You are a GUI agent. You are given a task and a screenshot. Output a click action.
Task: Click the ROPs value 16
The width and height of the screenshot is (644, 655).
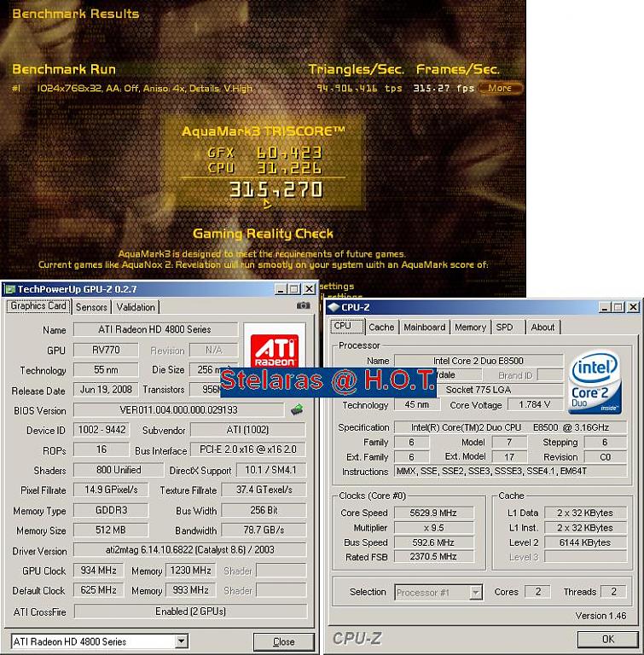tap(102, 450)
